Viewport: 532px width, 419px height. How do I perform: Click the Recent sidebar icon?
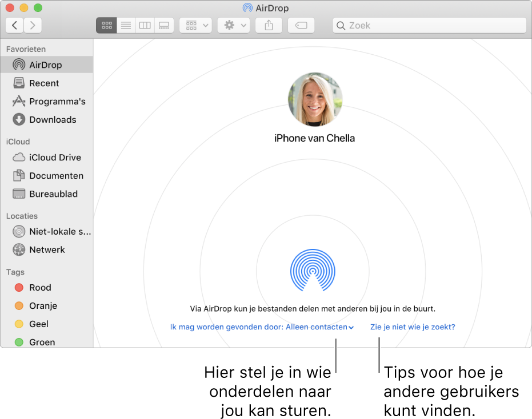tap(19, 83)
